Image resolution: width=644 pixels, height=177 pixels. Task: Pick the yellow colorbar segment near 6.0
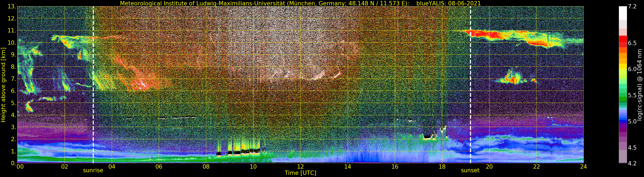[x=623, y=66]
